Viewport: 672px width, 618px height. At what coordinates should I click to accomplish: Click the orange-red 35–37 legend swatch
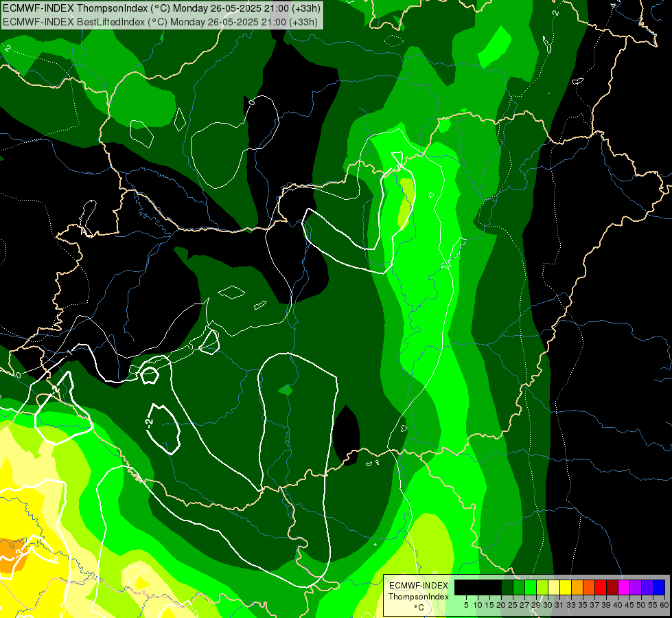pyautogui.click(x=589, y=587)
